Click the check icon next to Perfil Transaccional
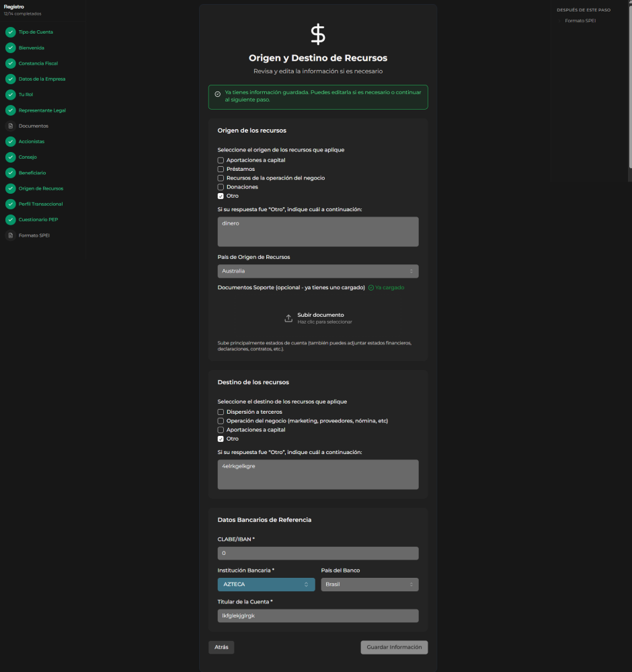Image resolution: width=632 pixels, height=672 pixels. click(11, 204)
